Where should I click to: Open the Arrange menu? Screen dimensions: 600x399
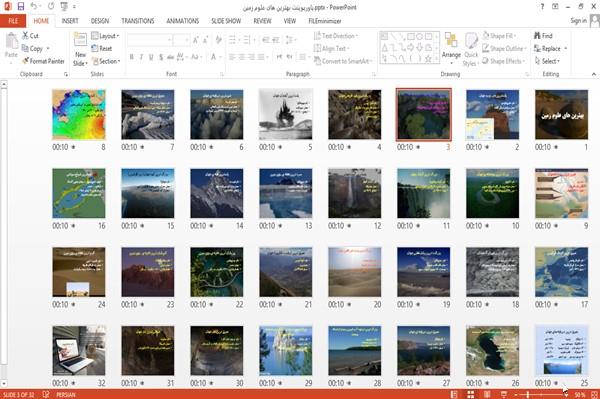pyautogui.click(x=451, y=49)
